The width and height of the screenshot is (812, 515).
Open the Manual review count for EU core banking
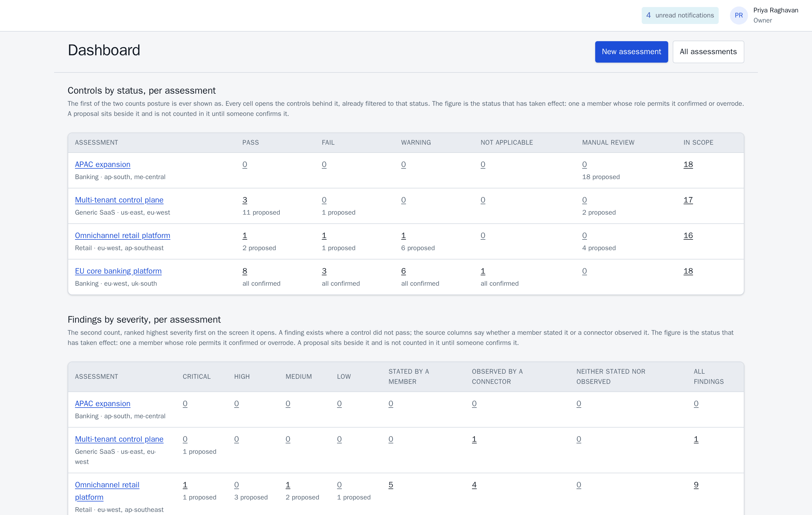coord(584,271)
